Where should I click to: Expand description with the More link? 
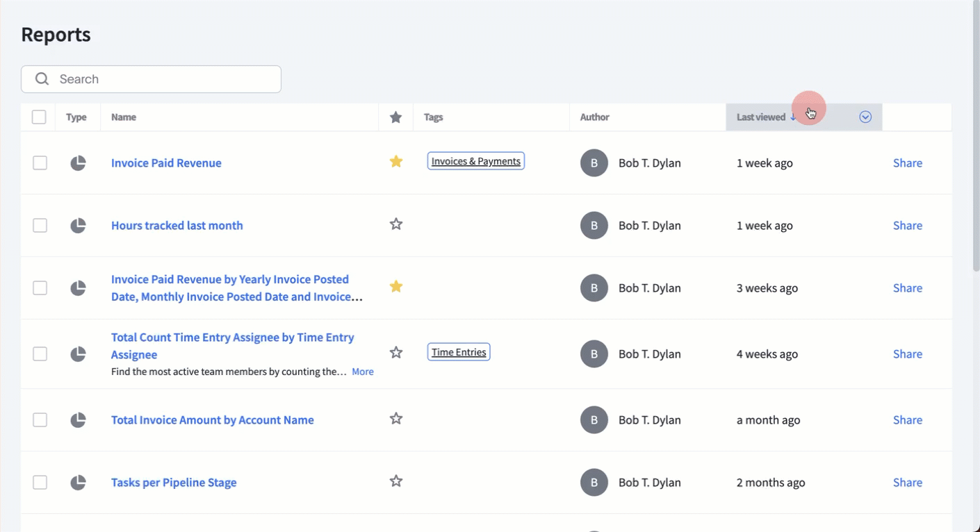[x=362, y=372]
